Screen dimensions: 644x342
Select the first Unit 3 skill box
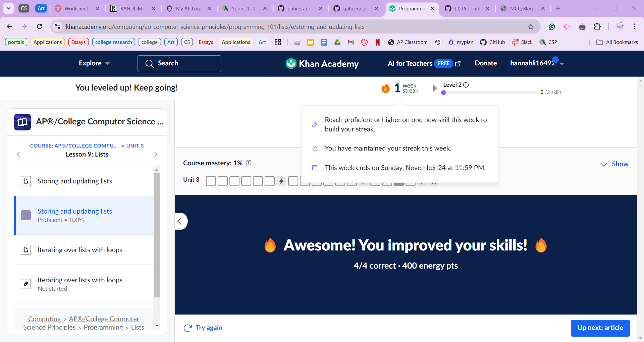coord(211,181)
